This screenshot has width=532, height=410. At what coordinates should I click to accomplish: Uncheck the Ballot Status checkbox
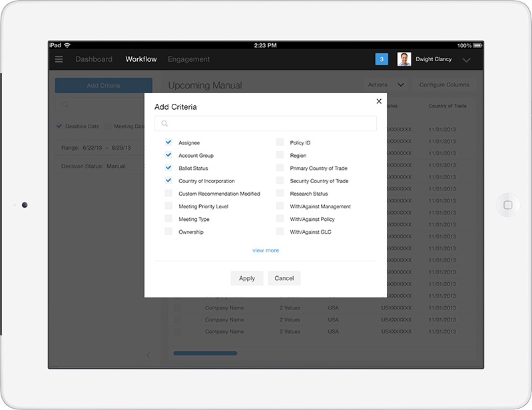click(168, 168)
